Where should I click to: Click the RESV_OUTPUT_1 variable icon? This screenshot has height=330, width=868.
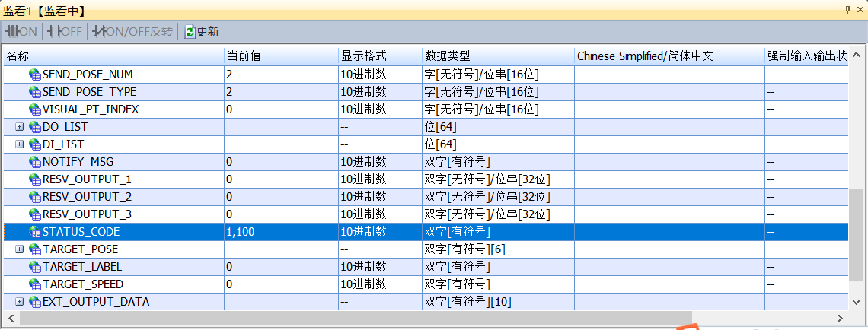point(35,179)
